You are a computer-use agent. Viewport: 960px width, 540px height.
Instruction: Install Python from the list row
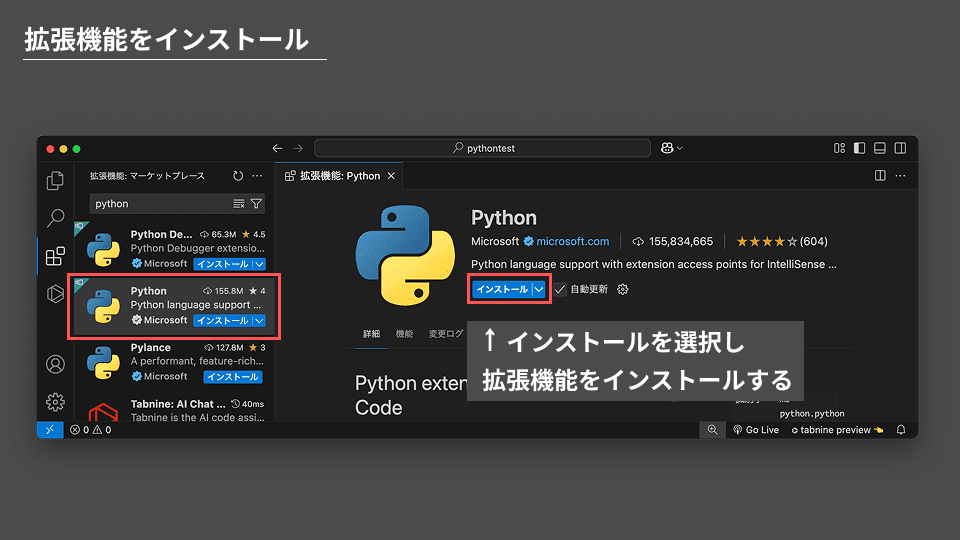pos(223,320)
